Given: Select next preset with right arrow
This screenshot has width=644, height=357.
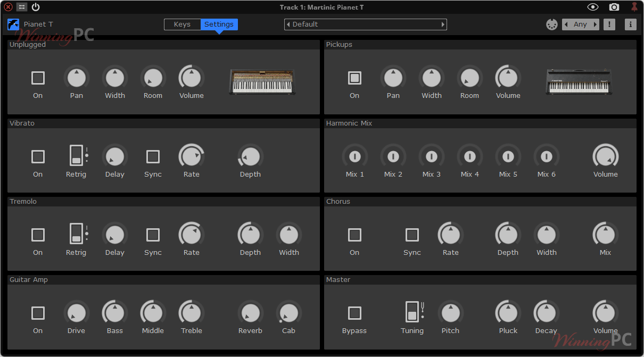Looking at the screenshot, I should (443, 24).
